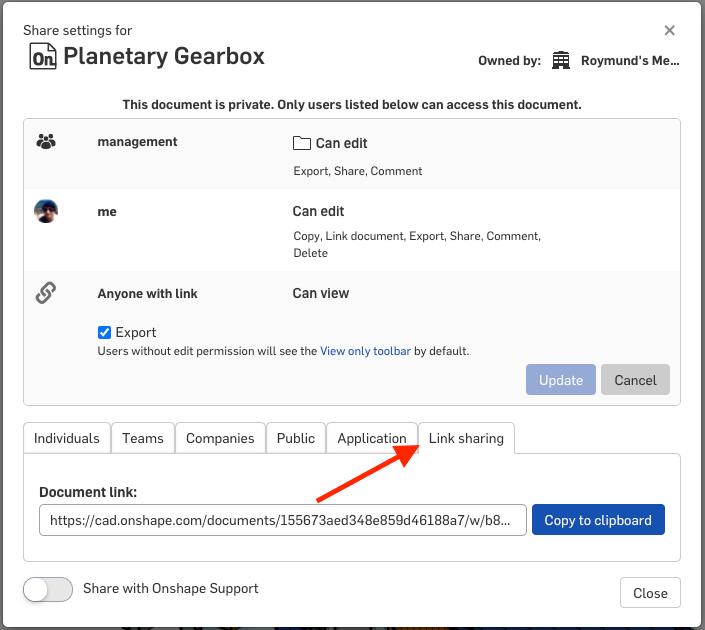Viewport: 705px width, 630px height.
Task: Click the chain link icon for link sharing
Action: (46, 294)
